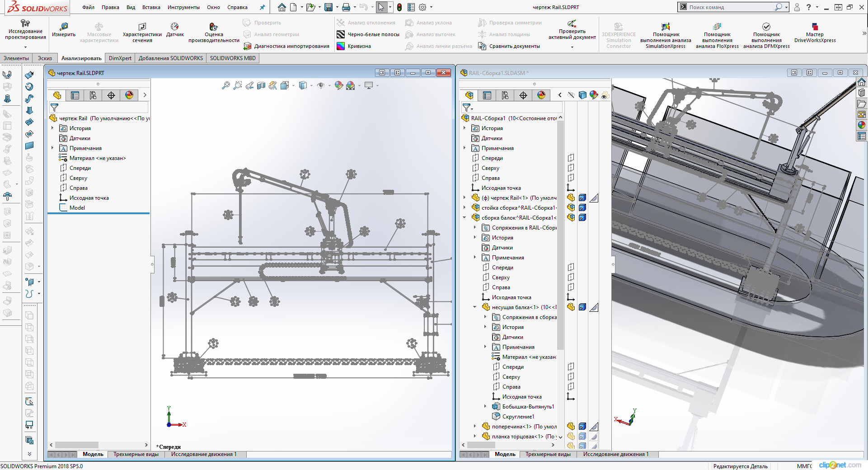868x470 pixels.
Task: Collapse сборка балок tree node
Action: click(464, 218)
